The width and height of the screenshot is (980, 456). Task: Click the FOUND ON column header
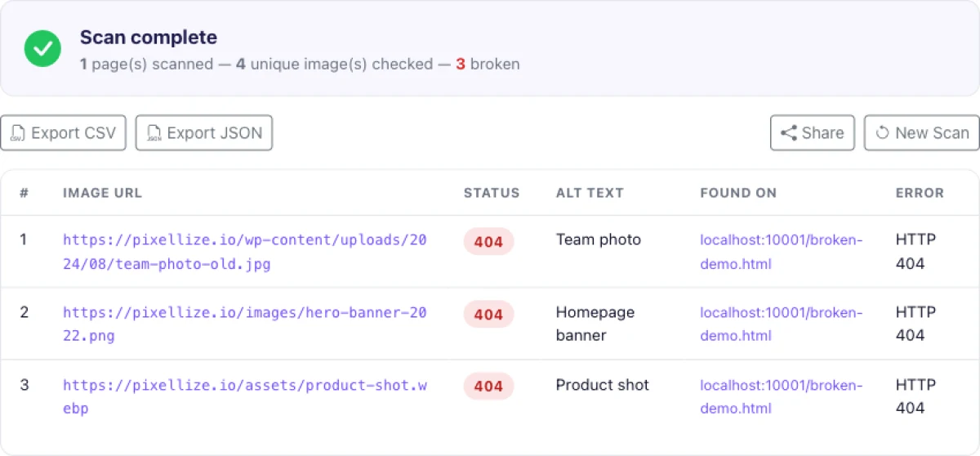click(738, 194)
